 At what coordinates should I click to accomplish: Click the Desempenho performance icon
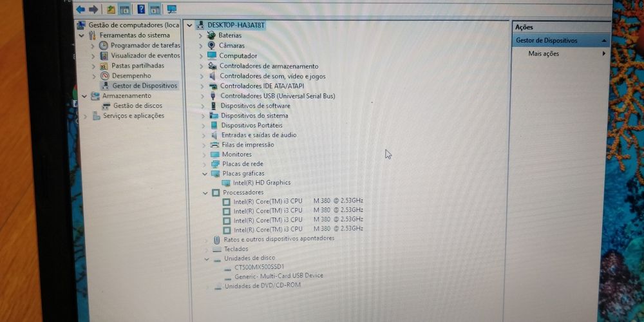click(105, 75)
